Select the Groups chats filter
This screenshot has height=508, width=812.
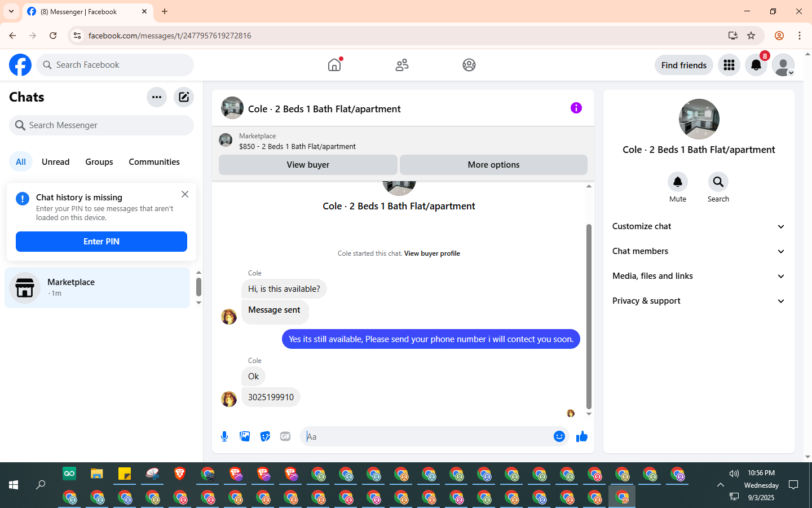coord(99,162)
